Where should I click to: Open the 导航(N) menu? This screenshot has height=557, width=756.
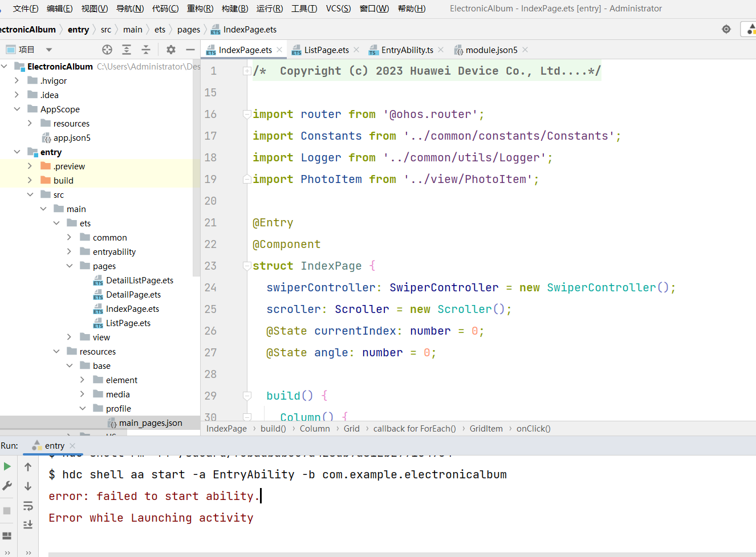130,9
